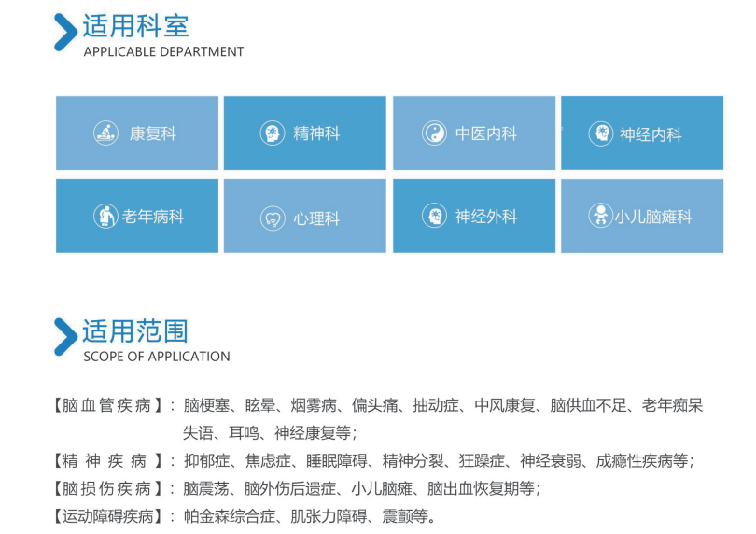Click the 小儿脑瘫科 baby icon
This screenshot has width=756, height=534.
600,217
